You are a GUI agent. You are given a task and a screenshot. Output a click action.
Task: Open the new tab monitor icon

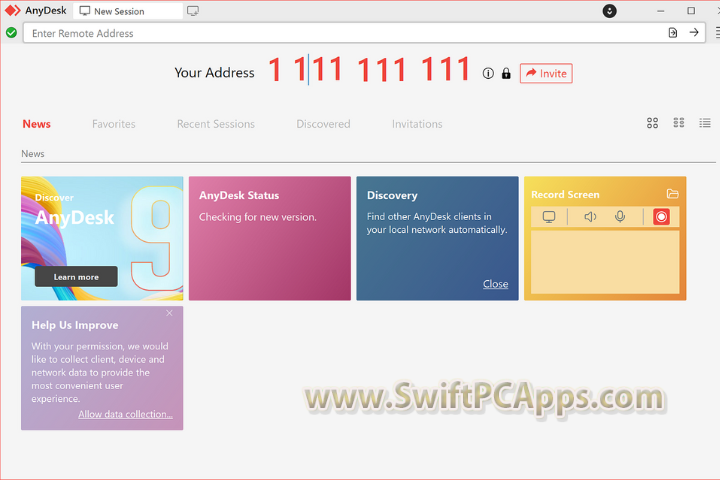tap(193, 11)
